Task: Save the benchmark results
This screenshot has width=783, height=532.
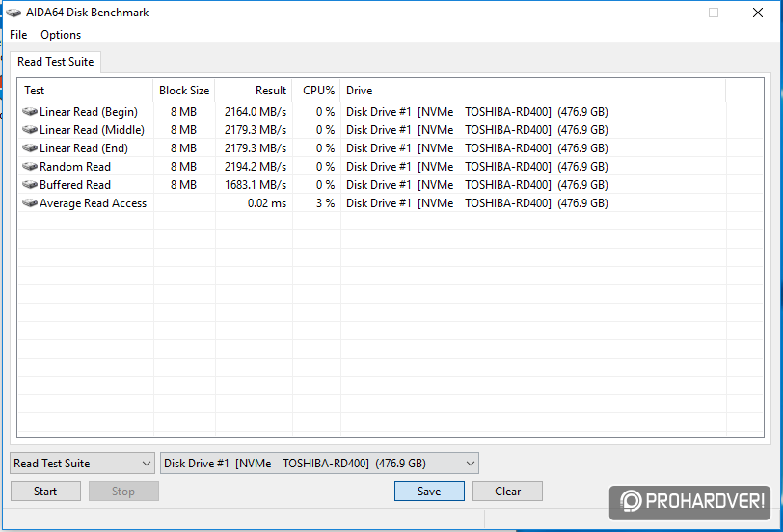Action: coord(429,492)
